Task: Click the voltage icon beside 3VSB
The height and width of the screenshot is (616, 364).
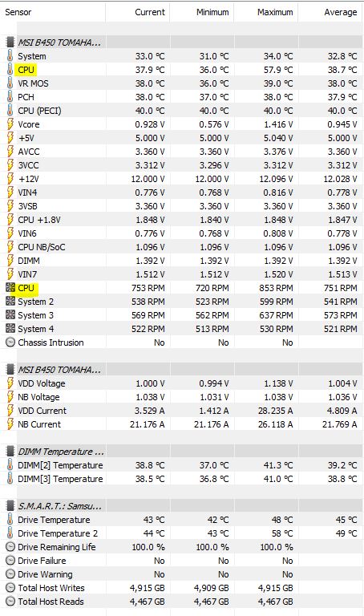Action: coord(10,206)
